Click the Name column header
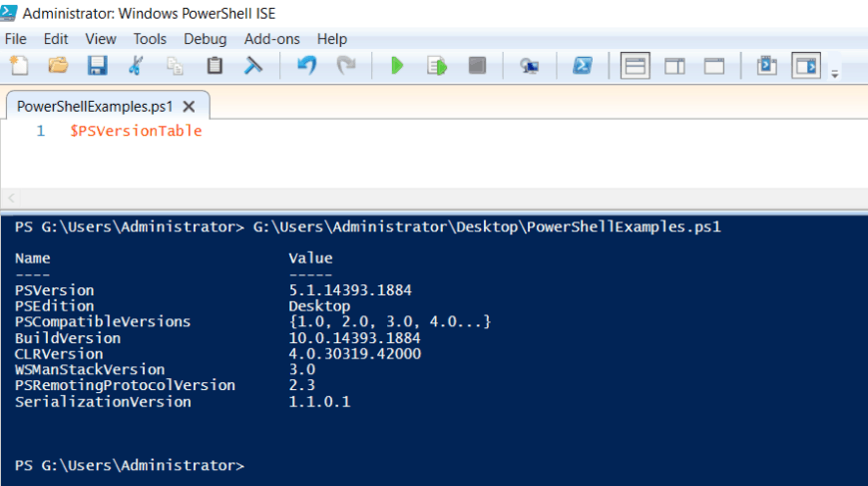 [x=33, y=257]
